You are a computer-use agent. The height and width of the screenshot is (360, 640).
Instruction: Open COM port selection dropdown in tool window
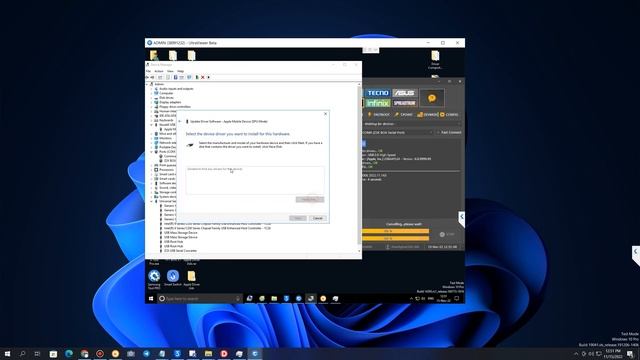[x=398, y=133]
